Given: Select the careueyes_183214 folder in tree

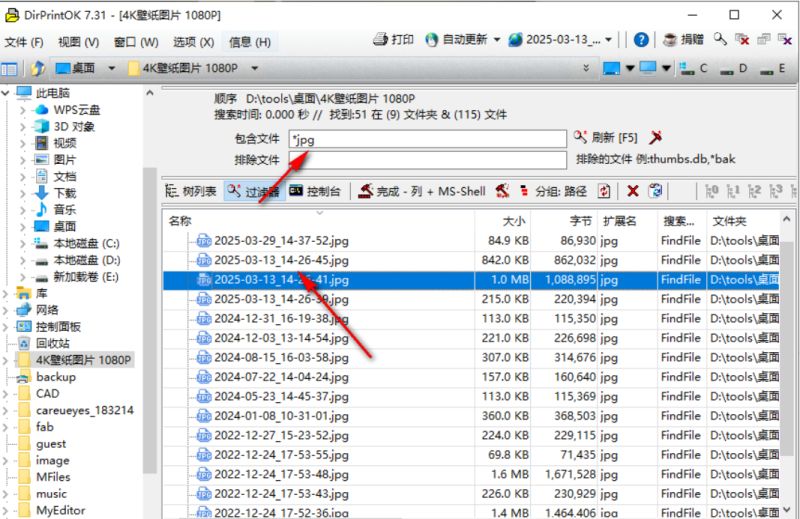Looking at the screenshot, I should [x=85, y=410].
